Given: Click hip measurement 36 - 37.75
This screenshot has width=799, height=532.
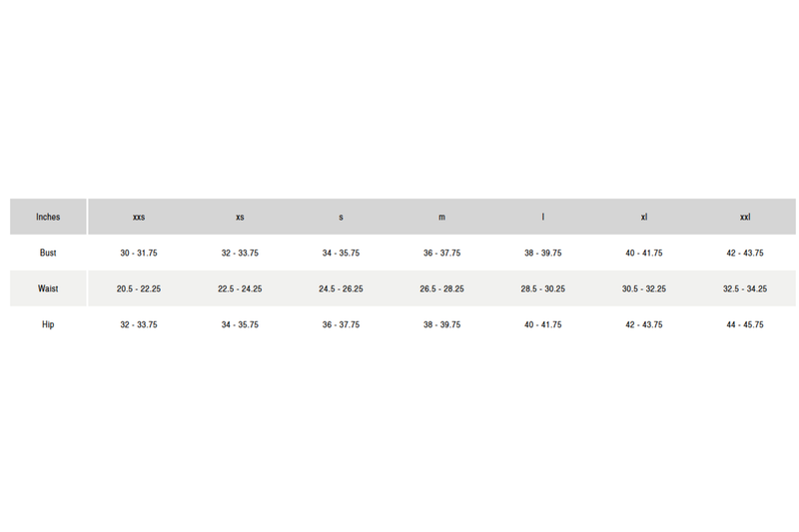Looking at the screenshot, I should tap(341, 324).
